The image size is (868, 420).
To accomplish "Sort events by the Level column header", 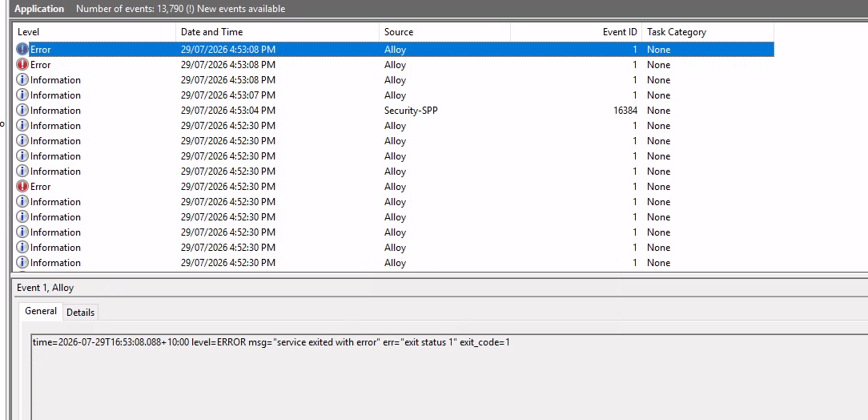I will click(94, 32).
